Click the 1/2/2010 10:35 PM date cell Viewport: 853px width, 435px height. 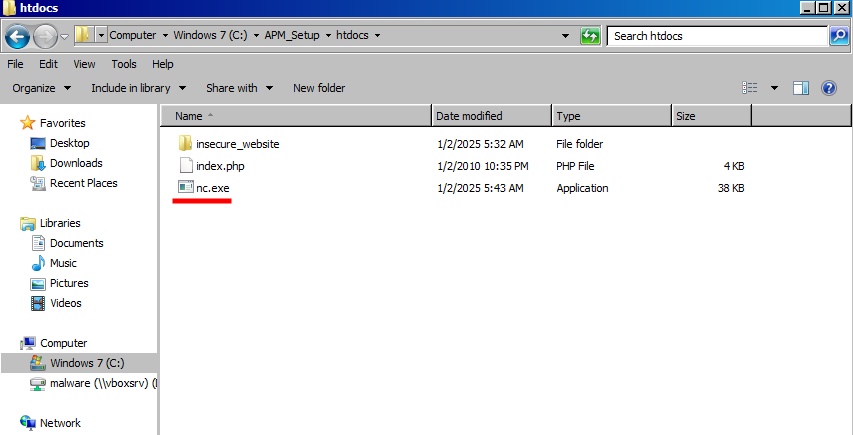[483, 166]
